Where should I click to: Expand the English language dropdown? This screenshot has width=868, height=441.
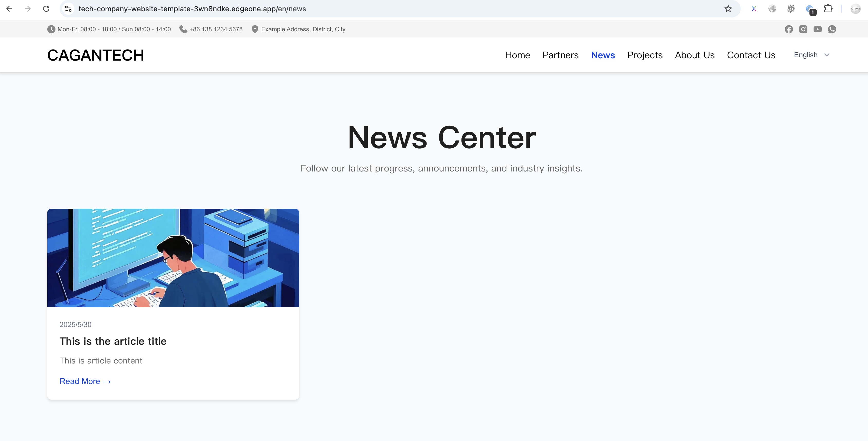[806, 55]
